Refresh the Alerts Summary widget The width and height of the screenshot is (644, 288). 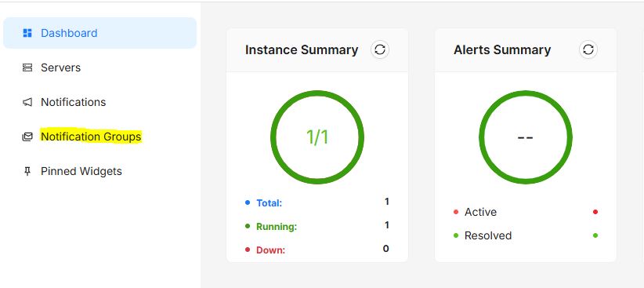(x=588, y=49)
